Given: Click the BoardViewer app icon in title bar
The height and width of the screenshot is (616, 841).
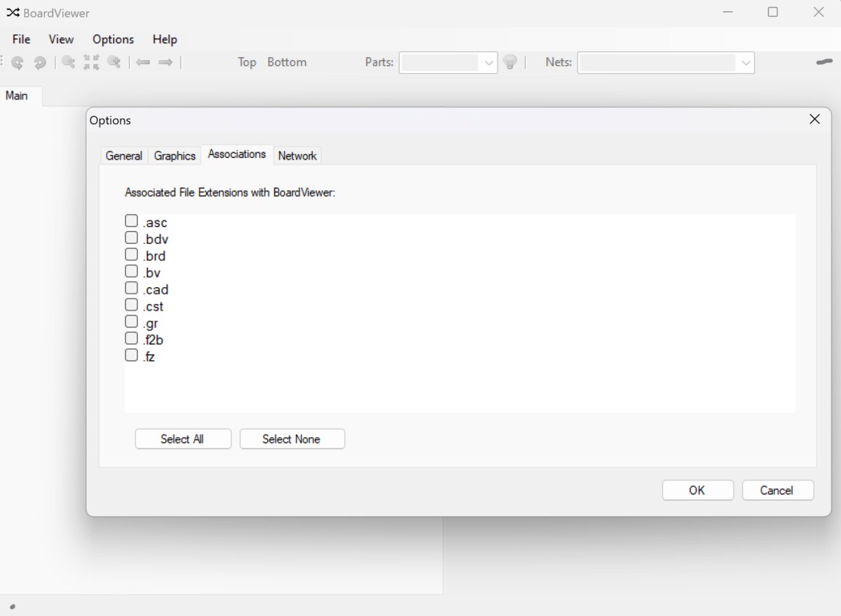Looking at the screenshot, I should pos(13,12).
